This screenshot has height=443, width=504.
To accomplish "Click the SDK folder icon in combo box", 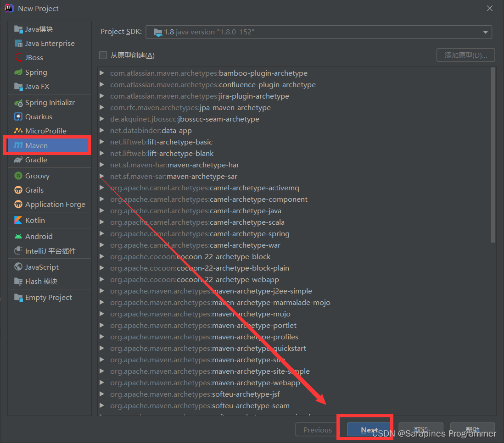I will [158, 32].
